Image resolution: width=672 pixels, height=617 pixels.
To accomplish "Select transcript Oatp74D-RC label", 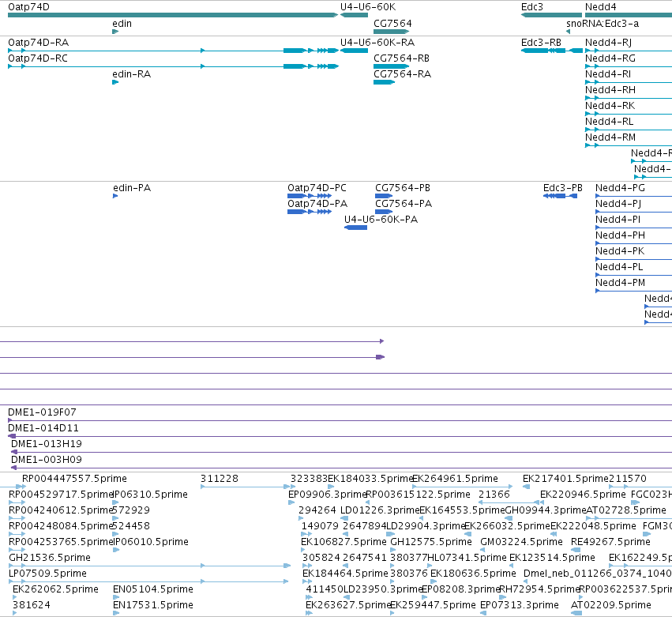I will coord(38,58).
